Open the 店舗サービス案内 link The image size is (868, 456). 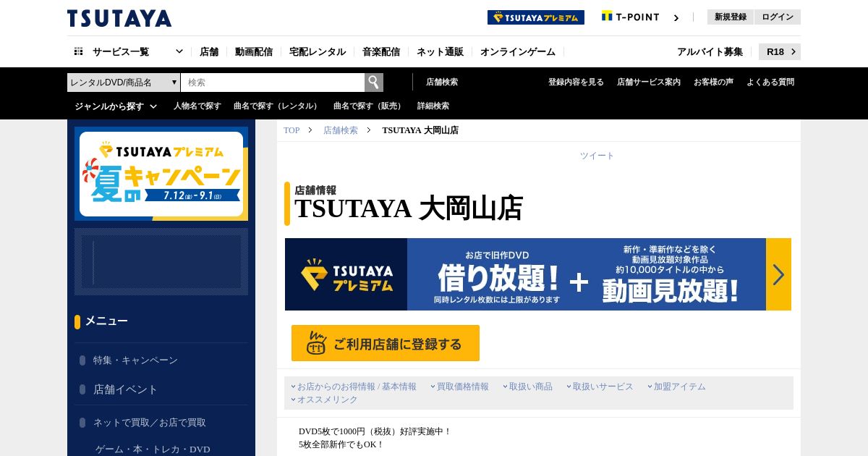649,82
